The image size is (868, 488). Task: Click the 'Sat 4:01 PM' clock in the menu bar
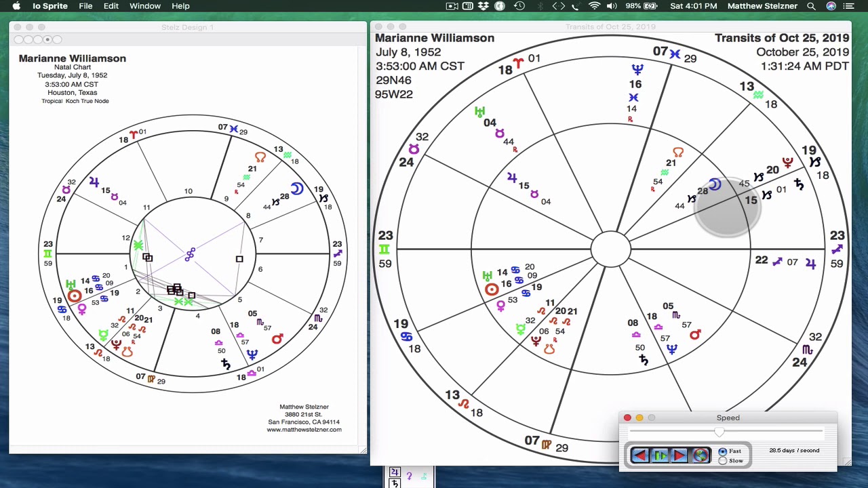tap(693, 6)
